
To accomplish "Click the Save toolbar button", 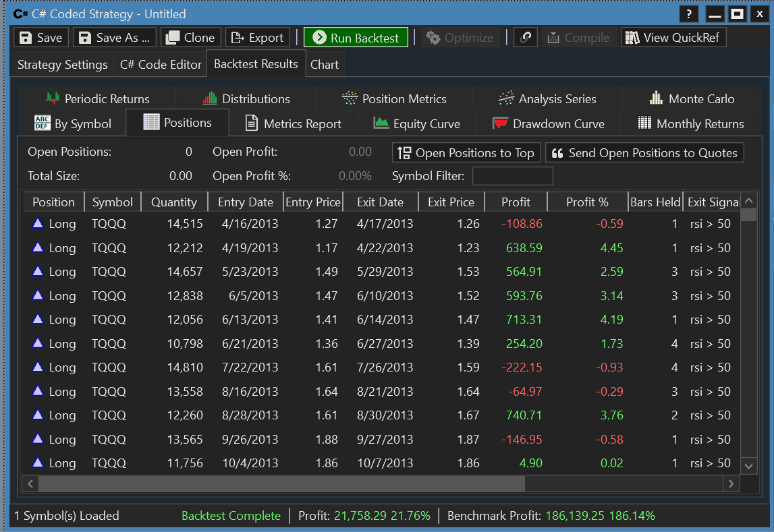I will (41, 38).
